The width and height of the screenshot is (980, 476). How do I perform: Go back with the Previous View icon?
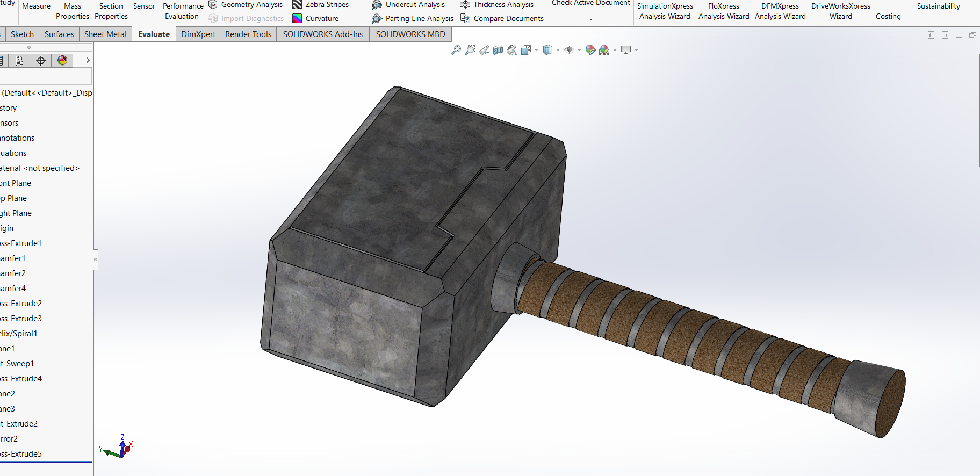484,50
